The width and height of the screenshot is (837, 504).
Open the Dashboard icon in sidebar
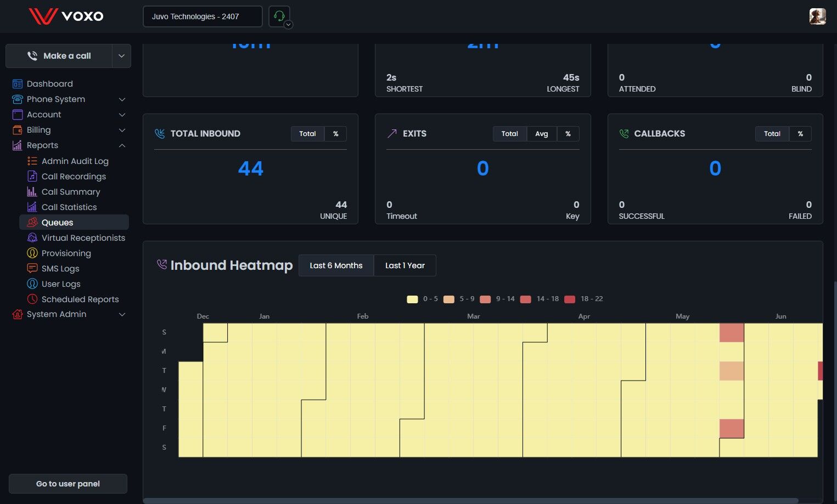pyautogui.click(x=18, y=84)
